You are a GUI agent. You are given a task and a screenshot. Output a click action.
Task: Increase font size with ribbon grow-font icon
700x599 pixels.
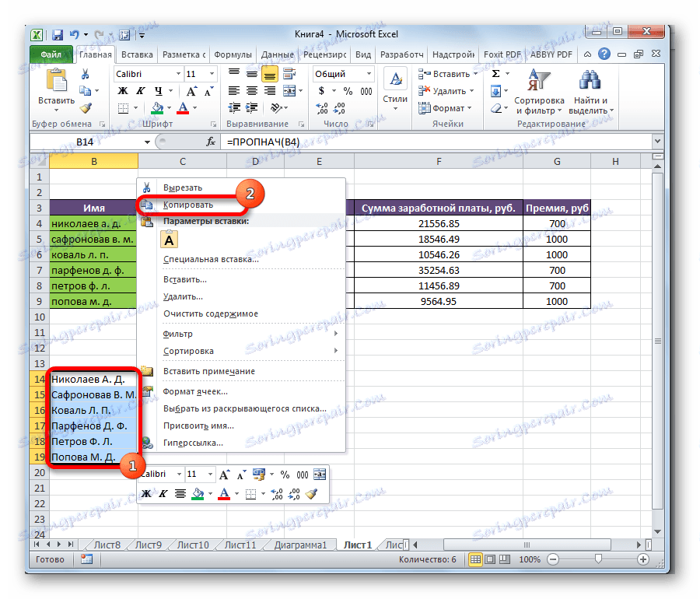click(192, 91)
